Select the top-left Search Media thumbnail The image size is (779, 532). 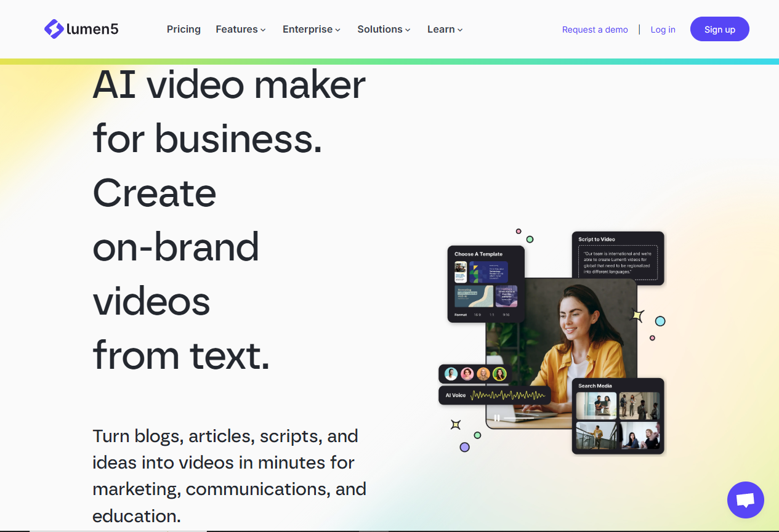click(595, 406)
